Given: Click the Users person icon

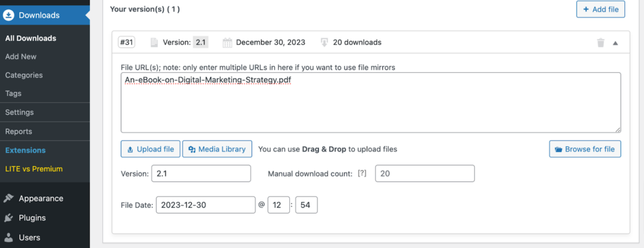Looking at the screenshot, I should [x=8, y=237].
